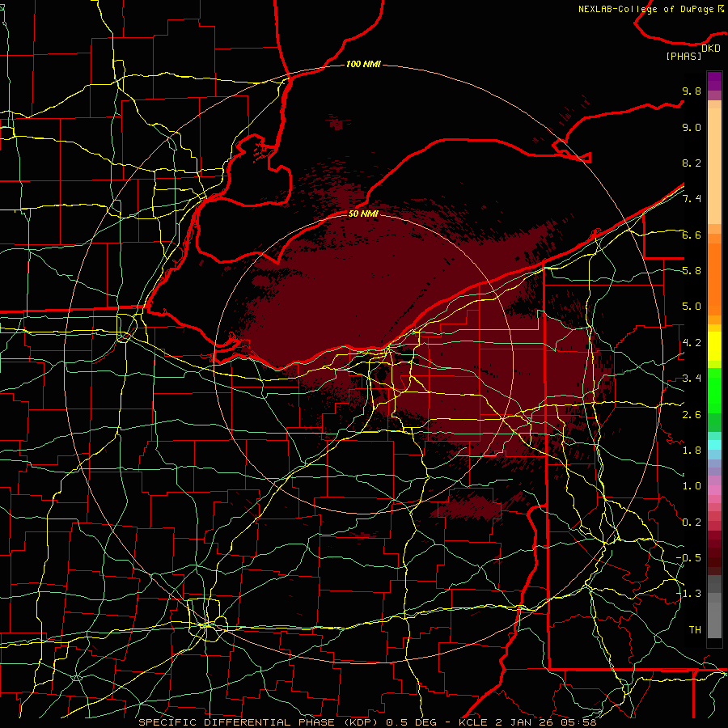Select the 100 NMI range ring label
This screenshot has width=728, height=728.
tap(363, 64)
